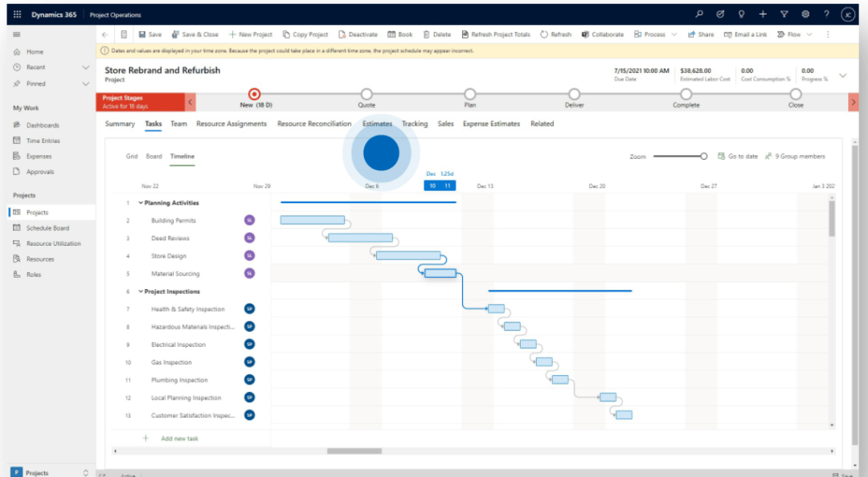Open the Tracking tab

pos(415,124)
